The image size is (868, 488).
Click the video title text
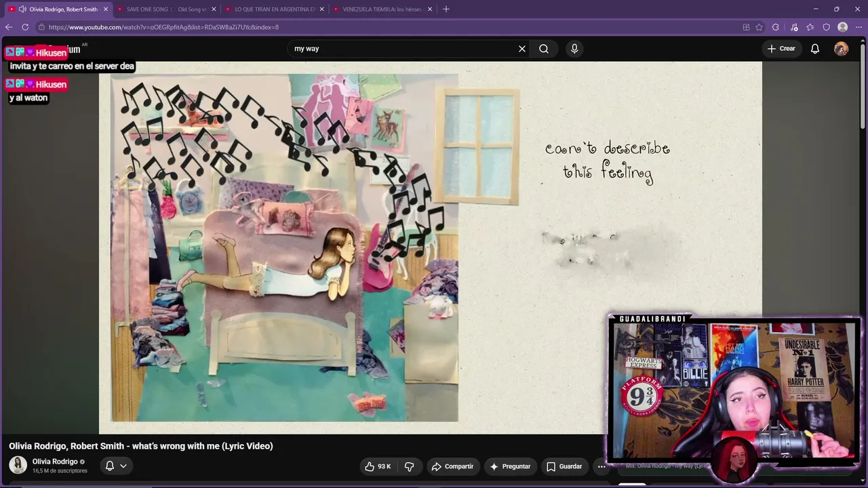[x=141, y=446]
